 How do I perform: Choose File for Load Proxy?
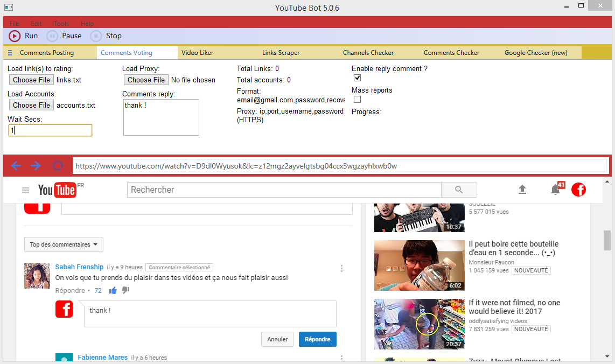pyautogui.click(x=146, y=80)
